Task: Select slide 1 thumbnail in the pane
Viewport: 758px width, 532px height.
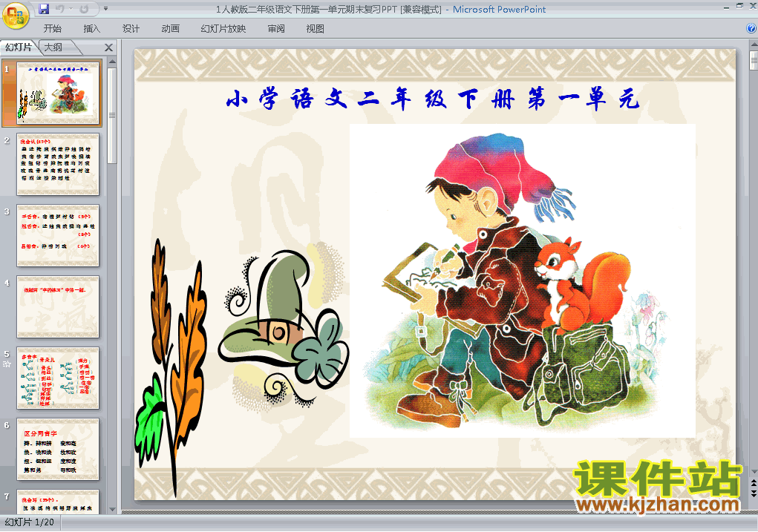Action: pyautogui.click(x=58, y=93)
